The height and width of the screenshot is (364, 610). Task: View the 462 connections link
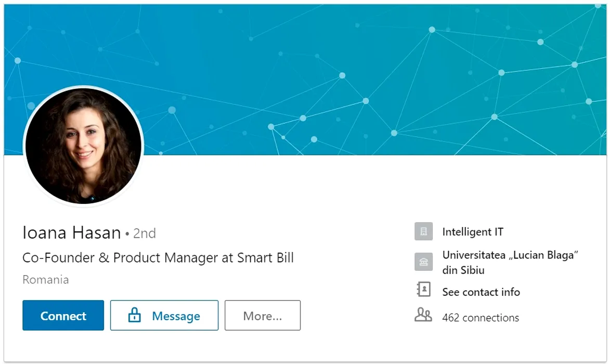[x=481, y=318]
